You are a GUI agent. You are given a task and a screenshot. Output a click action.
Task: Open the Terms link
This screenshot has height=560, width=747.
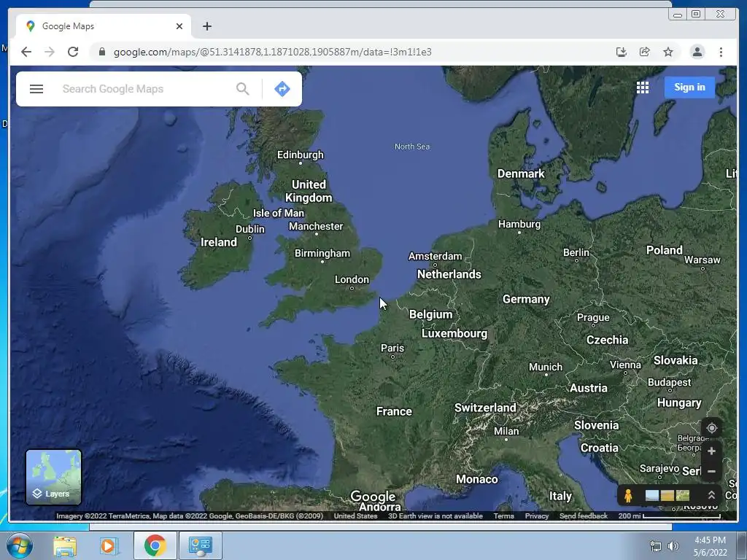(503, 516)
